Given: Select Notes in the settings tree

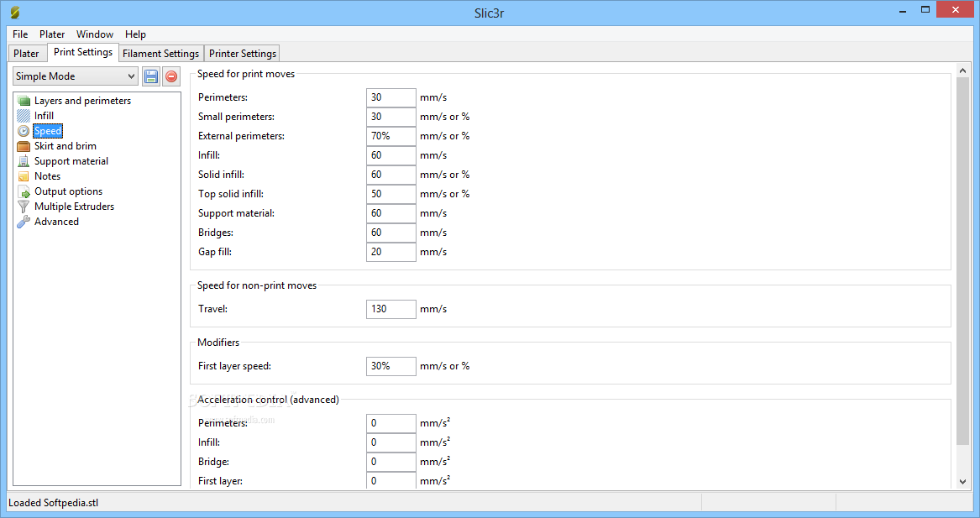Looking at the screenshot, I should (x=47, y=176).
